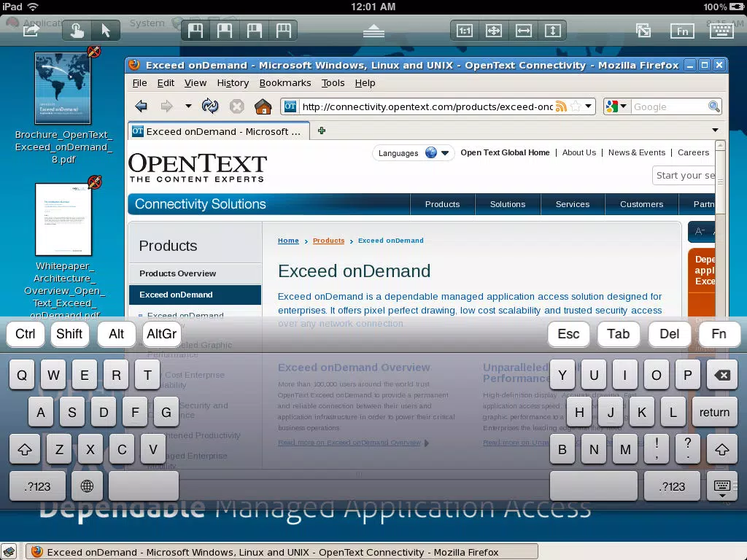Viewport: 747px width, 560px height.
Task: Open a new tab with plus icon
Action: (x=322, y=131)
